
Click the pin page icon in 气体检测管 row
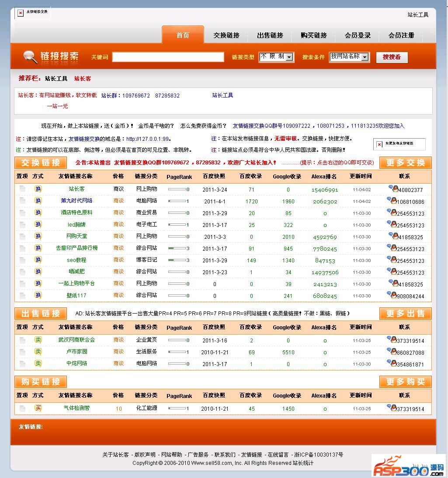click(x=23, y=408)
